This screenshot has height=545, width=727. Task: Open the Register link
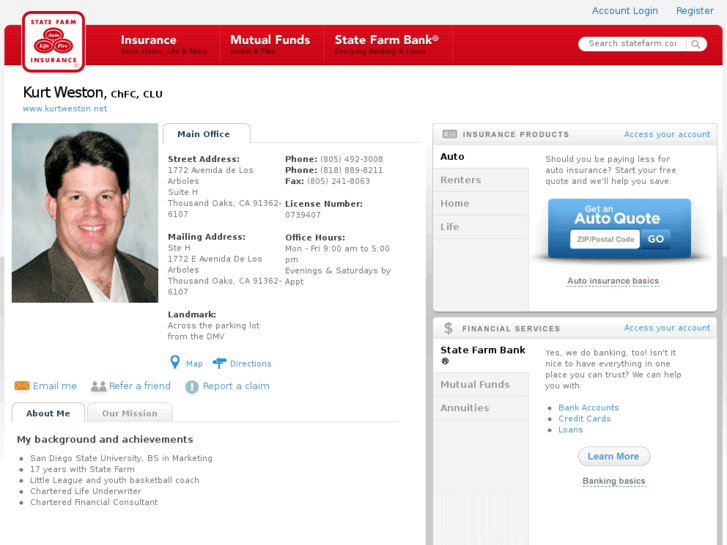[x=695, y=11]
